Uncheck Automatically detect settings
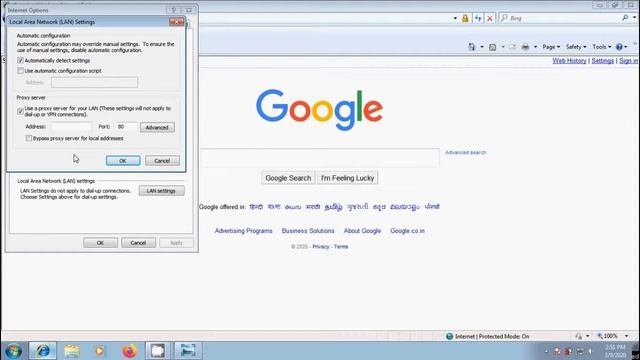Image resolution: width=640 pixels, height=360 pixels. point(20,60)
